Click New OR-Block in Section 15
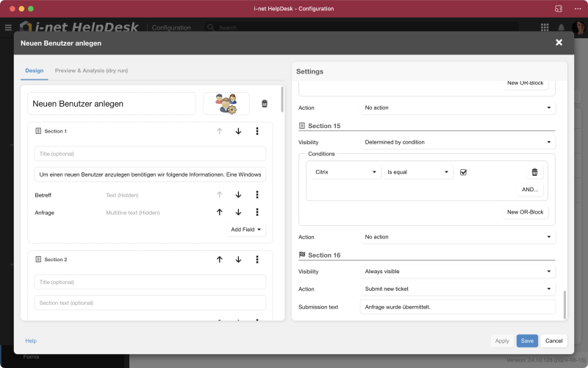This screenshot has height=368, width=588. tap(525, 212)
